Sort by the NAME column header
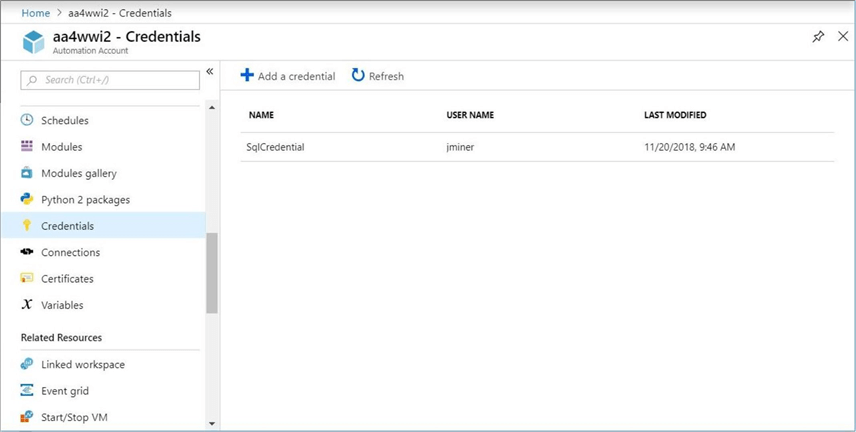 [261, 115]
